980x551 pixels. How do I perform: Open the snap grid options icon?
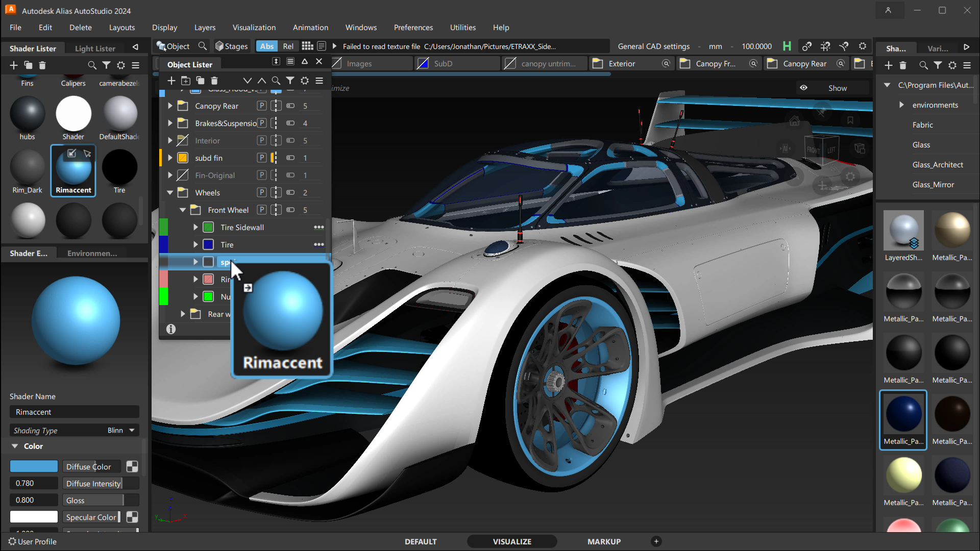tap(307, 46)
